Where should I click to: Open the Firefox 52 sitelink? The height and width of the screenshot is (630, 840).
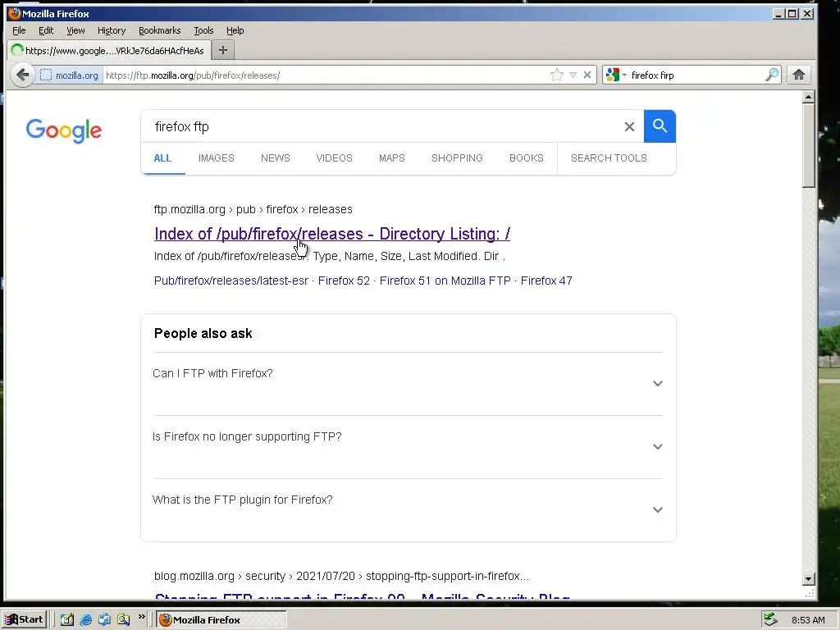click(344, 281)
